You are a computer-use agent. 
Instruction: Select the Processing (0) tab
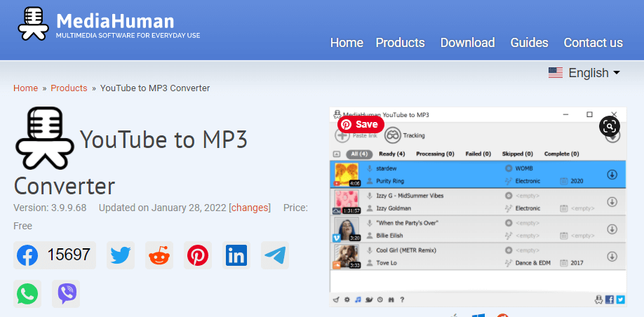coord(435,154)
